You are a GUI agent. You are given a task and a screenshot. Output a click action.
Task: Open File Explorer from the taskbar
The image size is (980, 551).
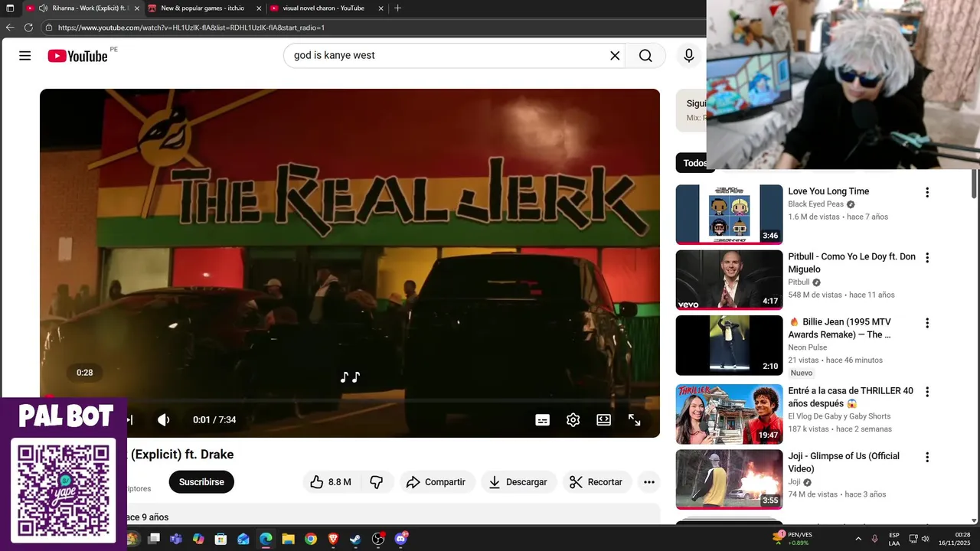click(288, 539)
